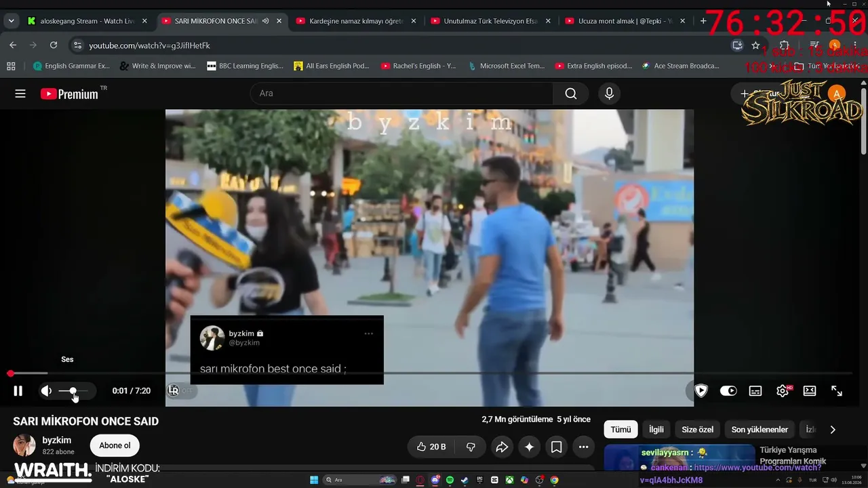The image size is (868, 488).
Task: Turn on subtitles in the player
Action: pos(755,391)
